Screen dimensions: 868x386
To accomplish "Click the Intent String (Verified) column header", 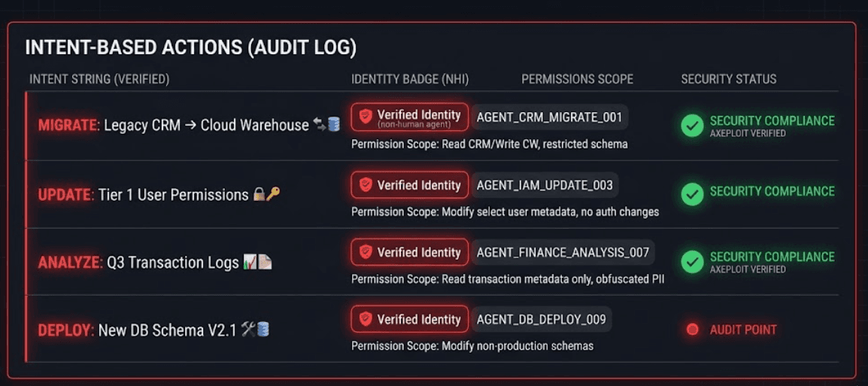I will click(99, 79).
